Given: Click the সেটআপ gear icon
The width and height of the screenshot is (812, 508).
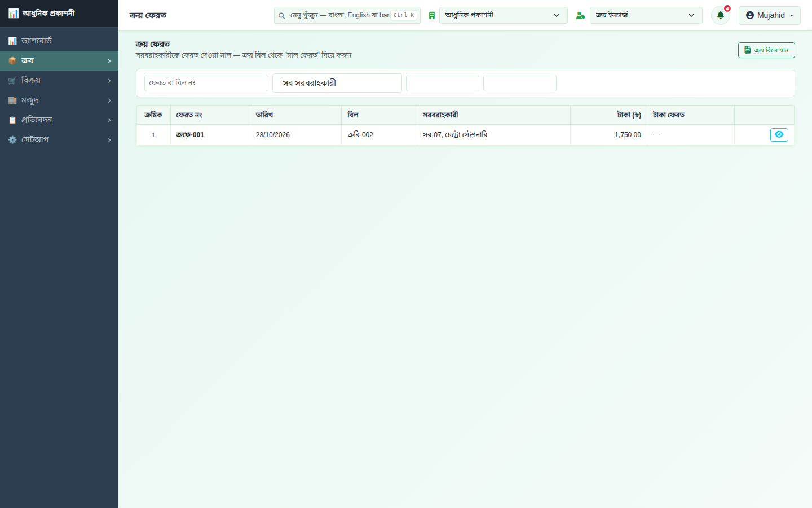Looking at the screenshot, I should click(12, 140).
